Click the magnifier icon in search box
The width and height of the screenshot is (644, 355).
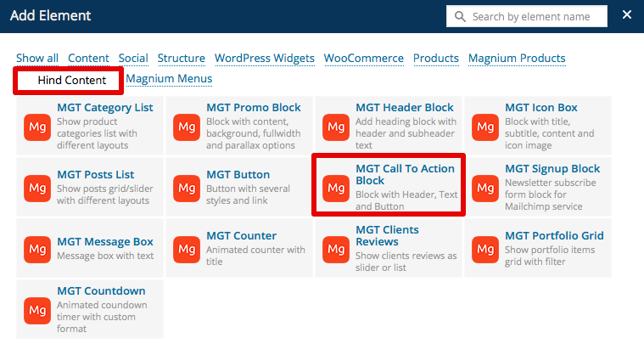[460, 16]
